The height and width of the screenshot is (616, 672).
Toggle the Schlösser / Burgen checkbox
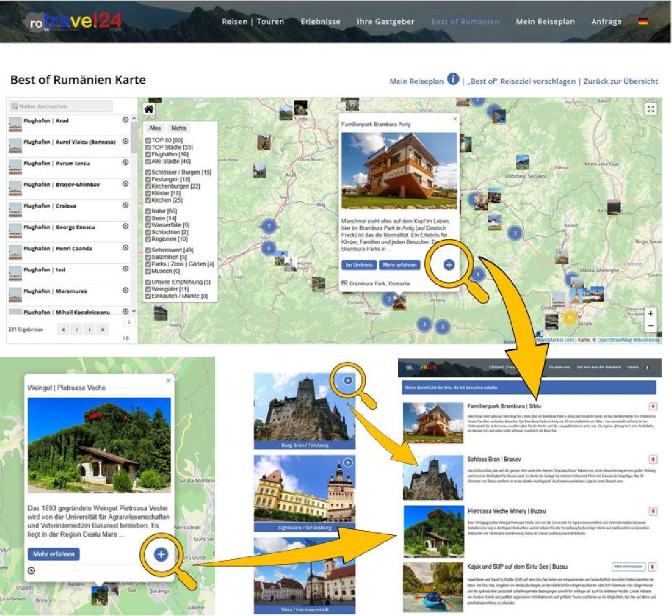point(148,172)
